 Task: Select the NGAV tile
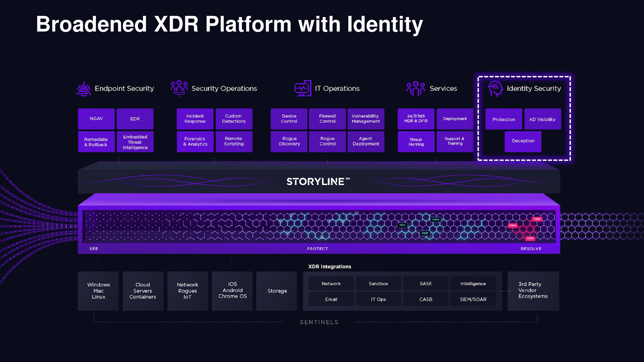tap(96, 119)
